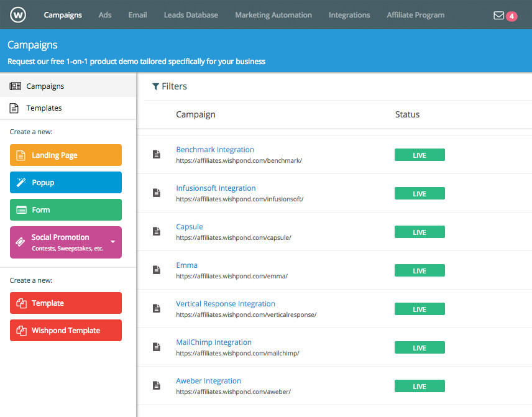Open the Leads Database tab
Image resolution: width=532 pixels, height=417 pixels.
(x=191, y=15)
